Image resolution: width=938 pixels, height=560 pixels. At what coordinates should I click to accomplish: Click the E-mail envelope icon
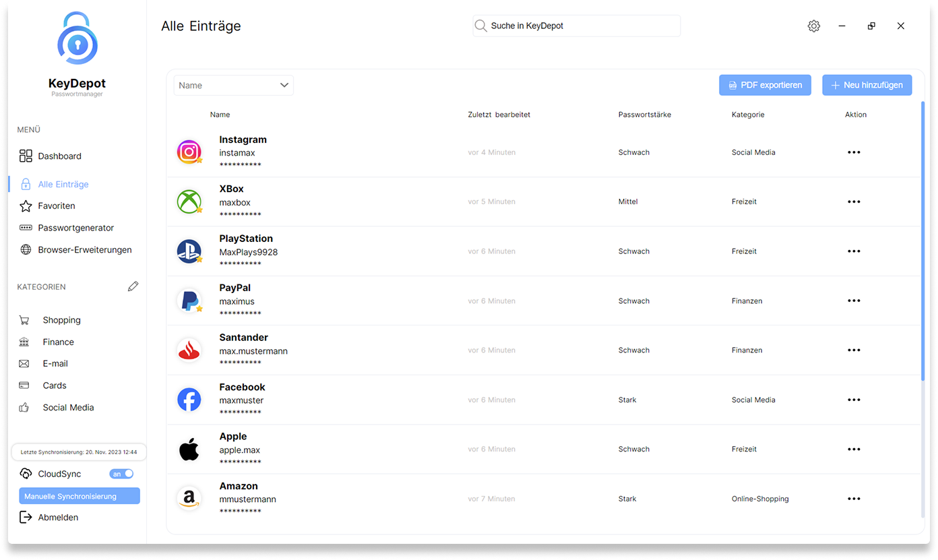coord(24,363)
